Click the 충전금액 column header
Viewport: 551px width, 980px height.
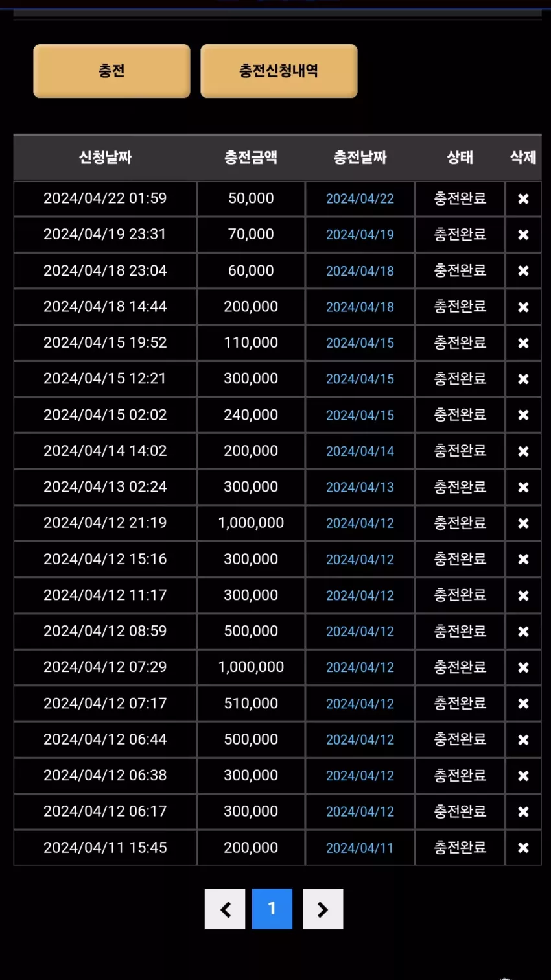point(251,158)
